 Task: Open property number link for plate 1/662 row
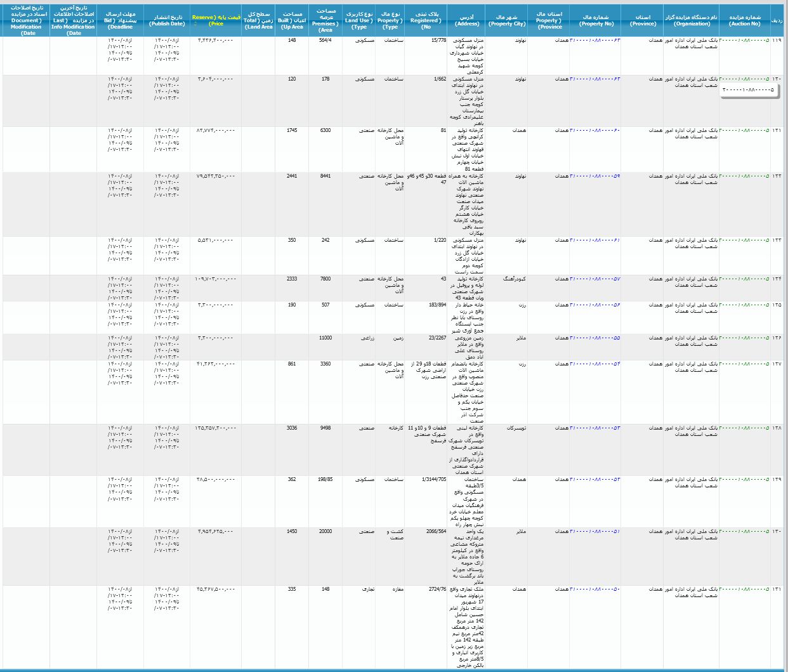595,79
